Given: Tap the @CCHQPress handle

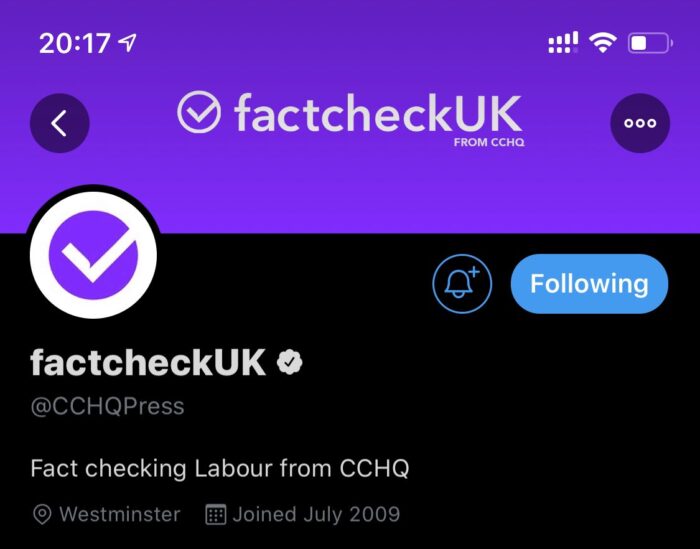Looking at the screenshot, I should [107, 406].
